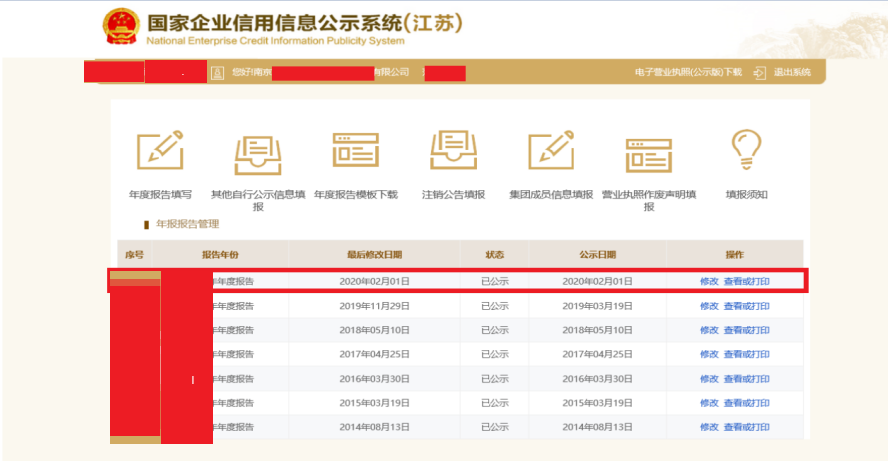Click the 状态 column header
The height and width of the screenshot is (461, 888).
[x=494, y=254]
